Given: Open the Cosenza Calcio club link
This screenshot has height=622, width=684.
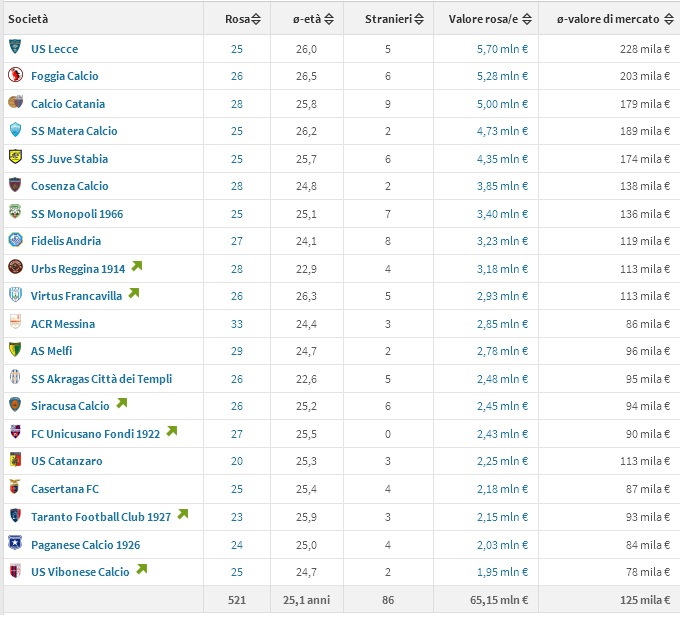Looking at the screenshot, I should click(x=70, y=186).
